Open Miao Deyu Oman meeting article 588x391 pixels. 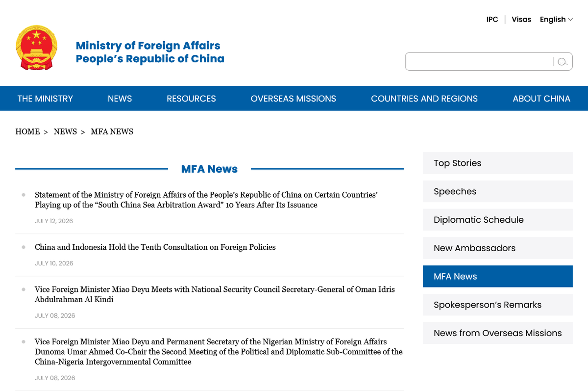click(215, 294)
